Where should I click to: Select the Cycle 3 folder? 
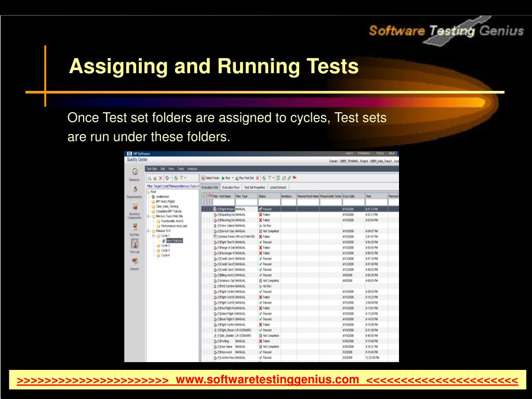165,250
